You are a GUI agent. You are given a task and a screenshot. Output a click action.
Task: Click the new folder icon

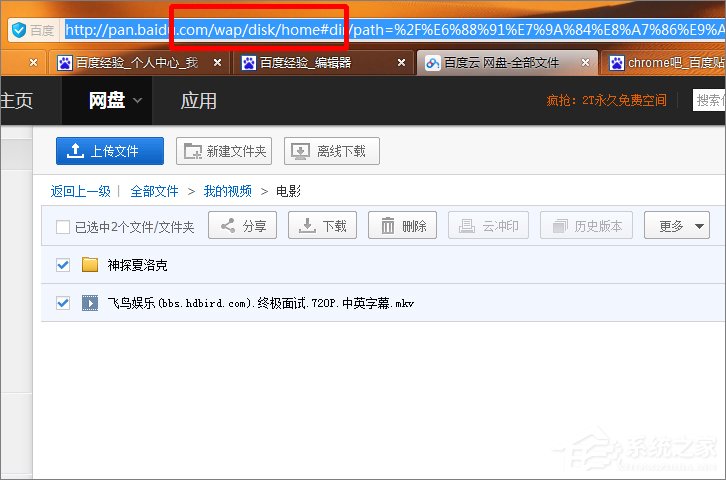pyautogui.click(x=193, y=151)
